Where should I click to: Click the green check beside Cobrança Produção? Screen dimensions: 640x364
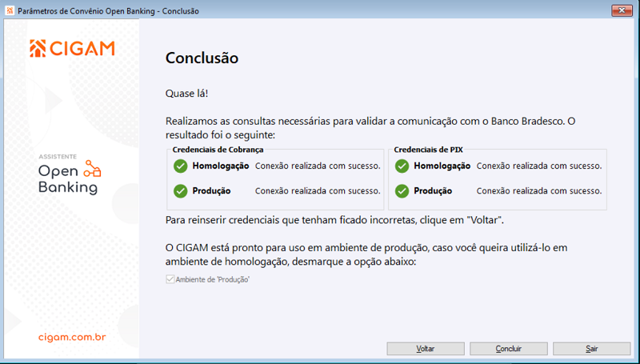(181, 191)
